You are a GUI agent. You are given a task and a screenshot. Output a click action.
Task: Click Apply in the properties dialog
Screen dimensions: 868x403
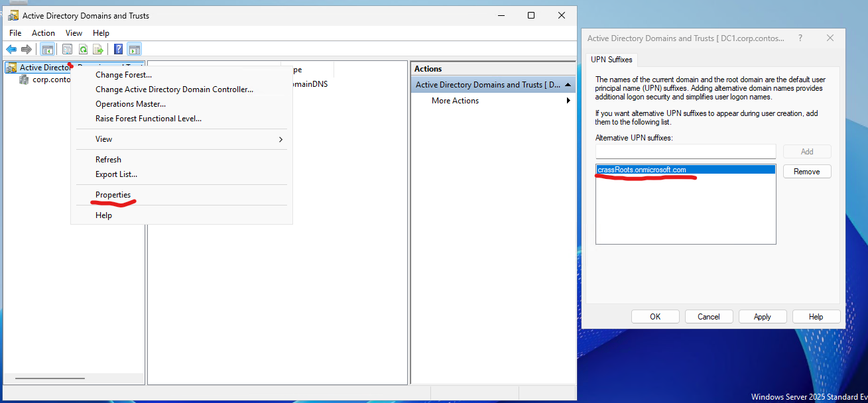click(x=763, y=317)
